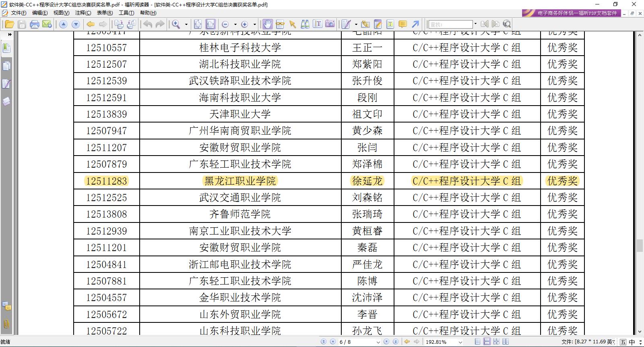
Task: Activate the Snapshot camera tool
Action: click(x=330, y=24)
